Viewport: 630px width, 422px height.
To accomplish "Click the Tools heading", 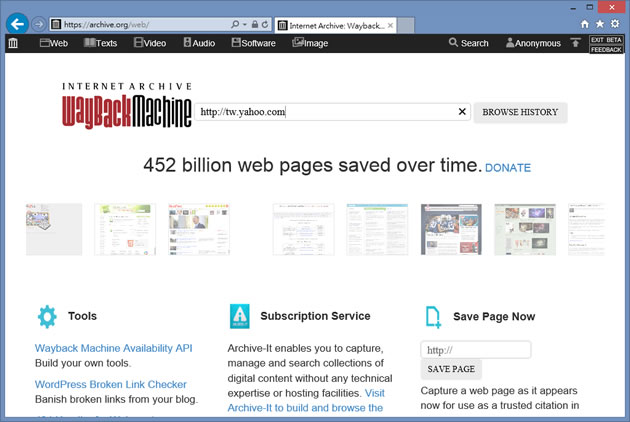I will pos(82,316).
